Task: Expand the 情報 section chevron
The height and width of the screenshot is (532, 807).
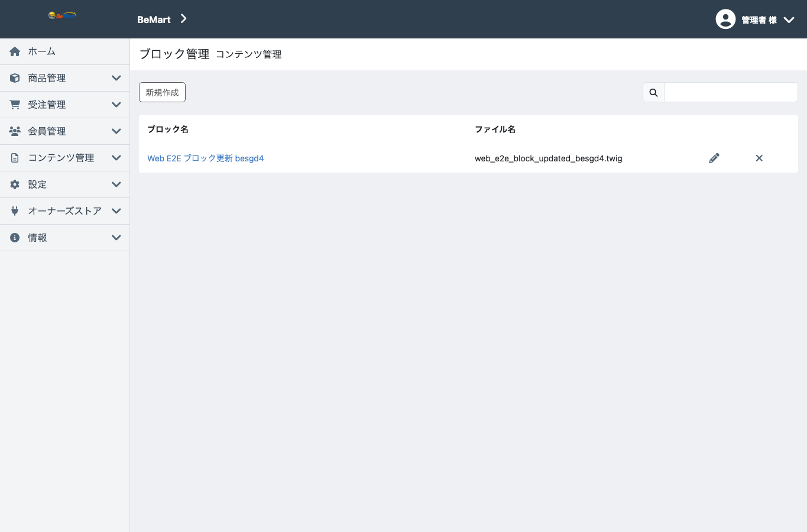Action: click(x=116, y=238)
